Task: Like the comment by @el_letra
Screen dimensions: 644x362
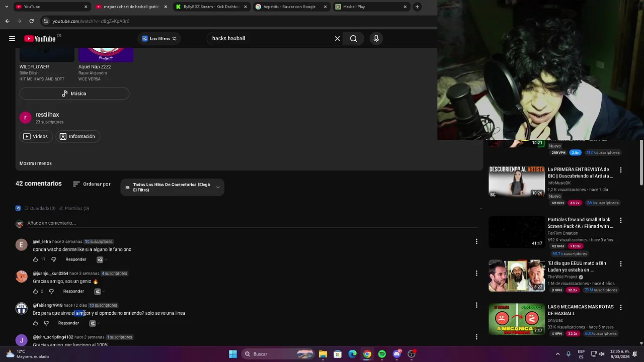Action: 35,259
